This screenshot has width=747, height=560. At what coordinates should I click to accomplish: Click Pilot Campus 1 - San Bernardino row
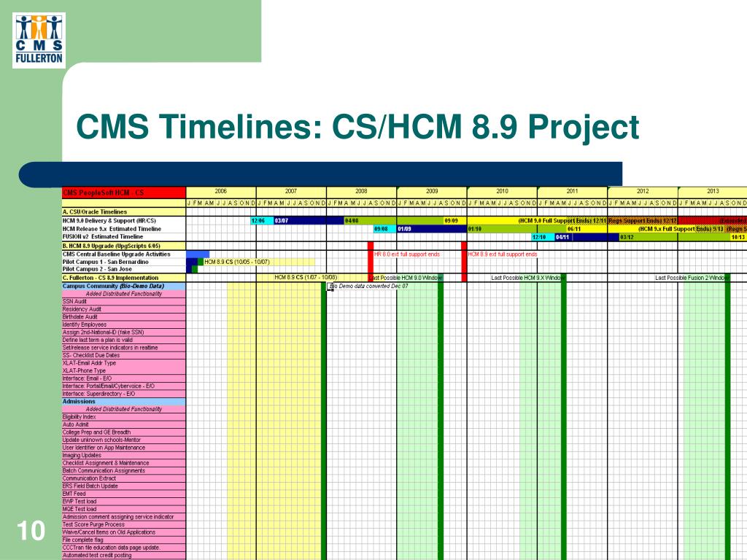[124, 262]
